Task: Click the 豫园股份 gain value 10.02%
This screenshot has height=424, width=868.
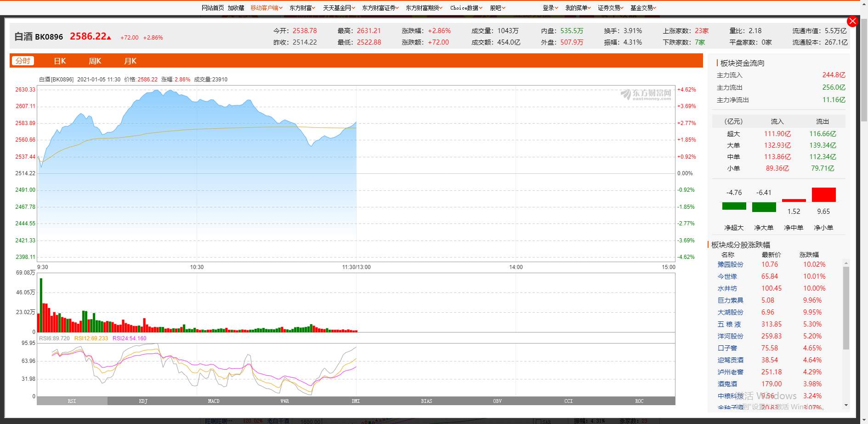Action: (814, 264)
